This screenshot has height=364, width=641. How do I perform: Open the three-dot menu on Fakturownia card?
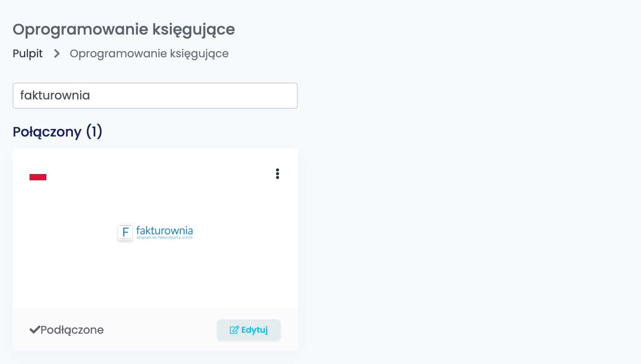[x=277, y=174]
